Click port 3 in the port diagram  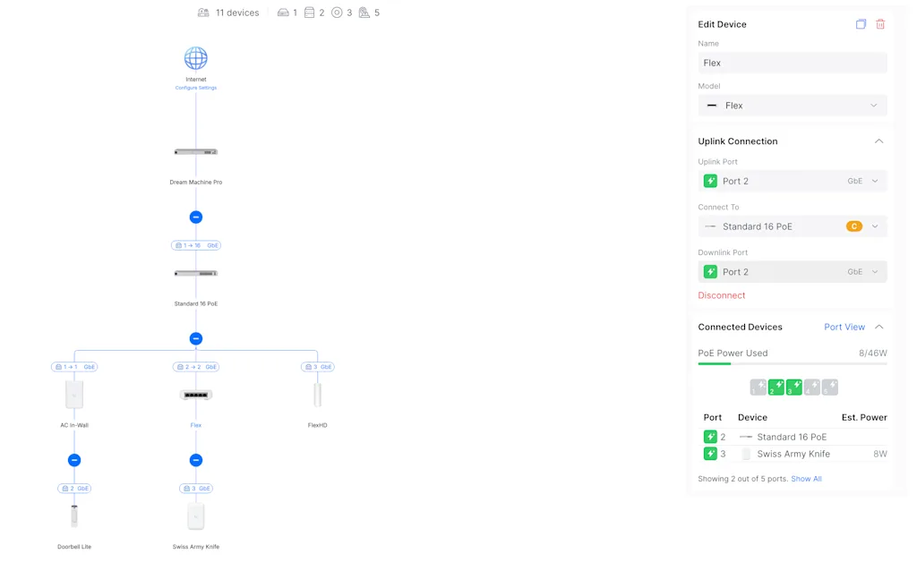(793, 387)
